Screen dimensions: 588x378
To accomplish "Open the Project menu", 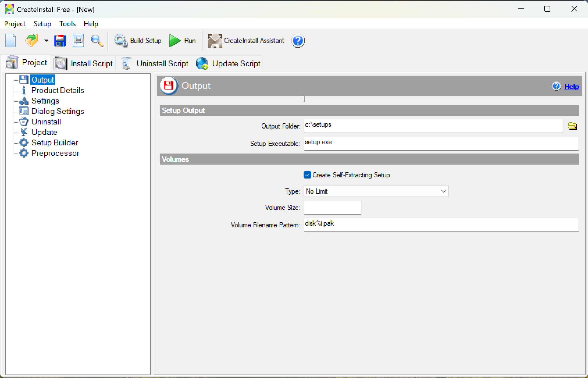I will pos(15,24).
